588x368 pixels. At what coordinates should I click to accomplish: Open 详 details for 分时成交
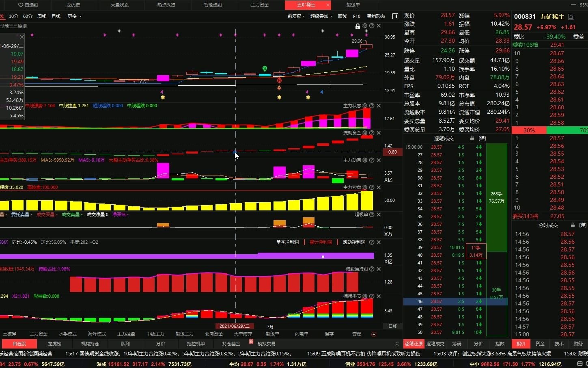point(583,225)
